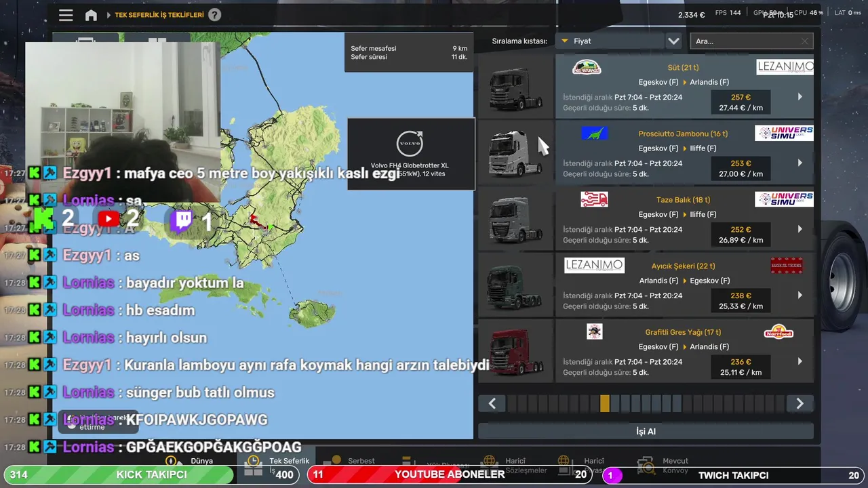The height and width of the screenshot is (488, 868).
Task: Expand the Taze Balık job arrow
Action: (800, 229)
